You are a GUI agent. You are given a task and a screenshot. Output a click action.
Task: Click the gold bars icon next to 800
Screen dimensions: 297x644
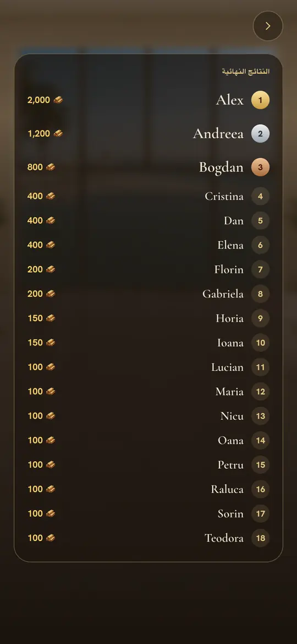[51, 167]
